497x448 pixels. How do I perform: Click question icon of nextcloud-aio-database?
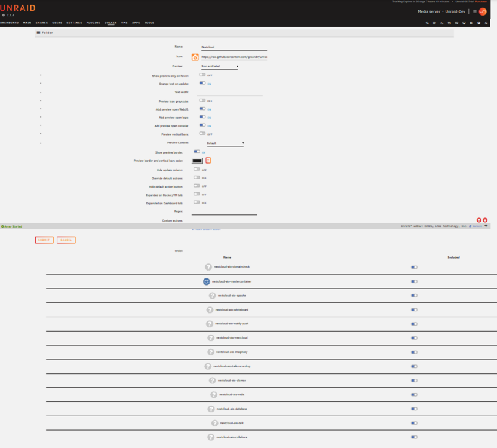point(211,409)
